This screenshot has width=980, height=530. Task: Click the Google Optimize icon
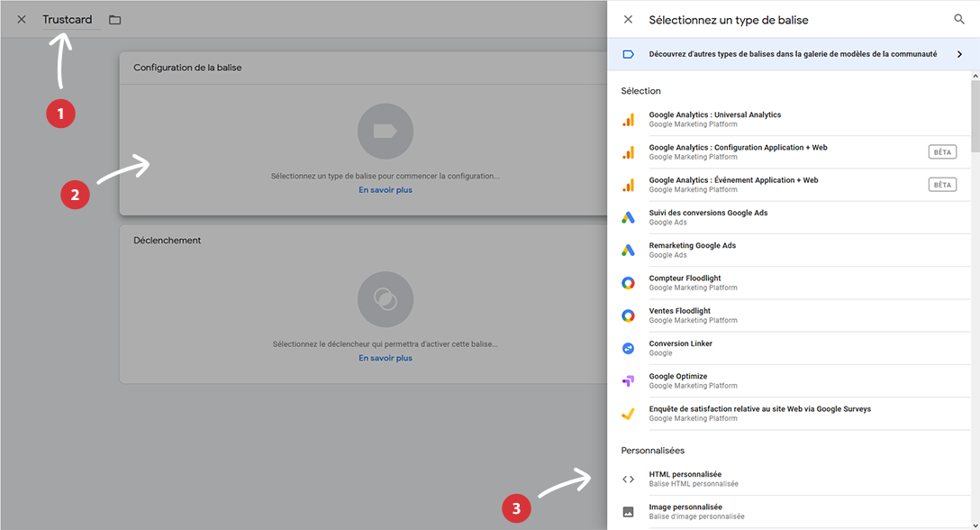tap(628, 380)
